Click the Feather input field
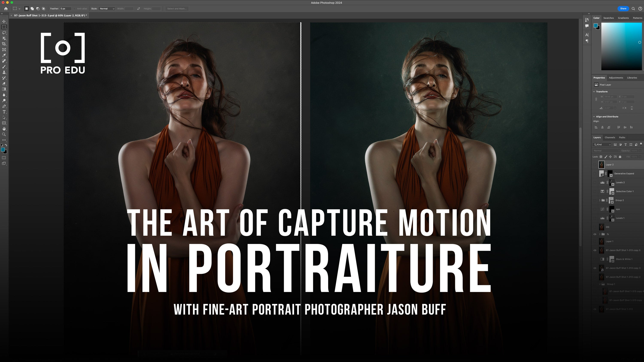Image resolution: width=644 pixels, height=362 pixels. tap(65, 9)
